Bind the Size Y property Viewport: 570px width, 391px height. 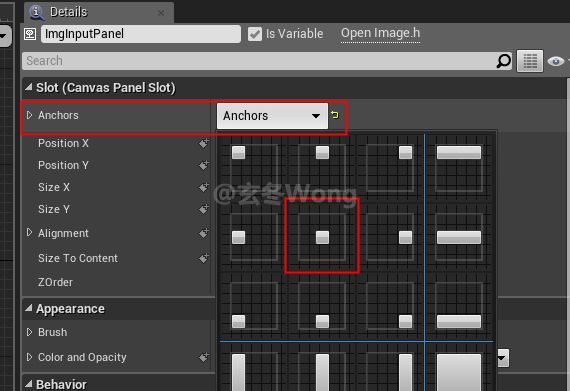204,209
